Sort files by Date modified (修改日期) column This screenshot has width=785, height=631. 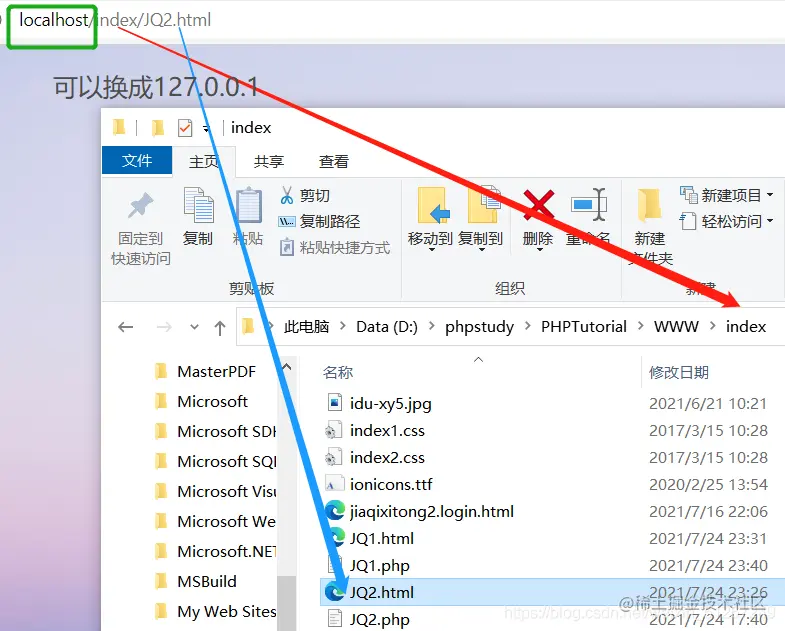click(679, 372)
